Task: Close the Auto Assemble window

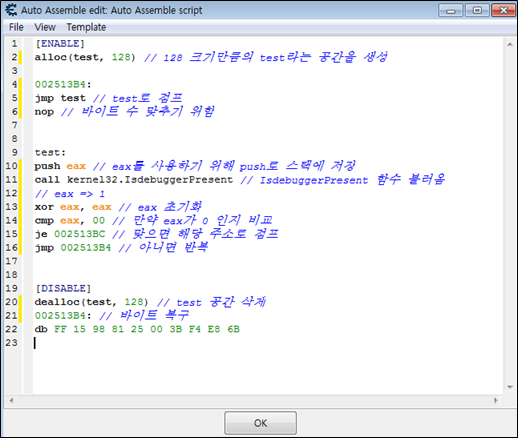Action: pyautogui.click(x=503, y=11)
